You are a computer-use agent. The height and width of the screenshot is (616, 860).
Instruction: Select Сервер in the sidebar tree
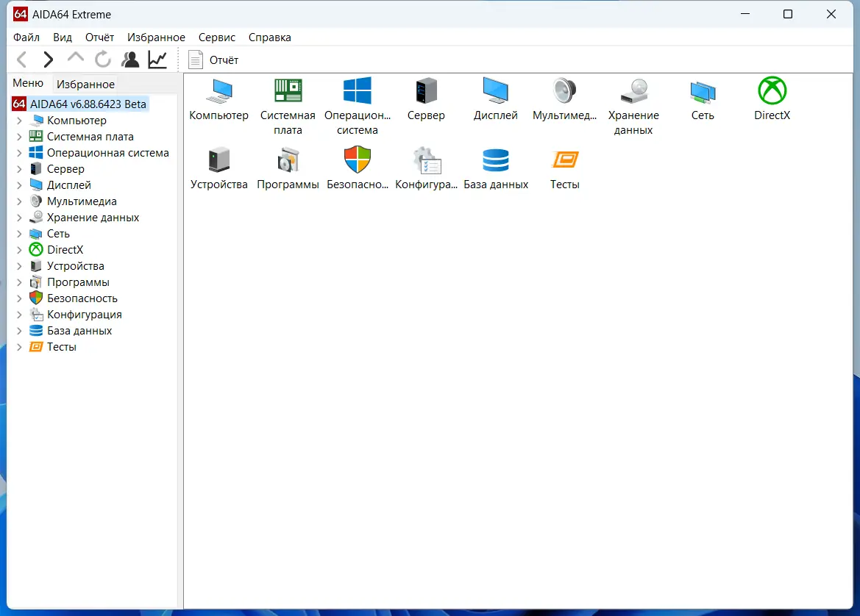pyautogui.click(x=65, y=169)
